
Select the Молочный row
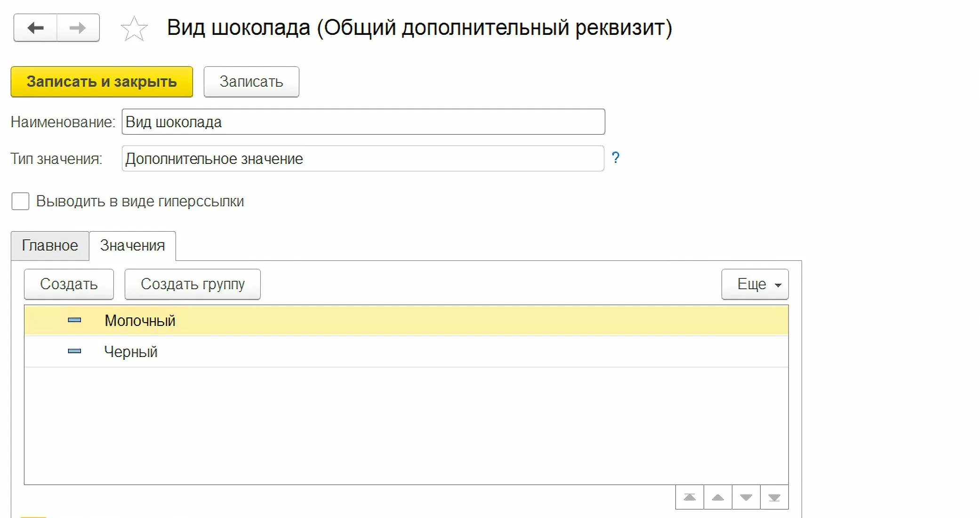pos(406,320)
